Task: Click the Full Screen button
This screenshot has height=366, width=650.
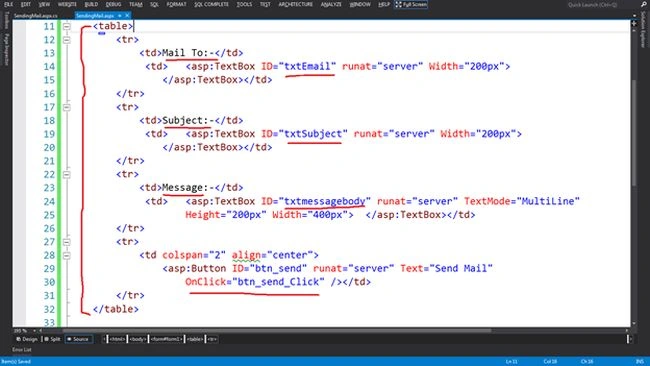Action: point(411,4)
